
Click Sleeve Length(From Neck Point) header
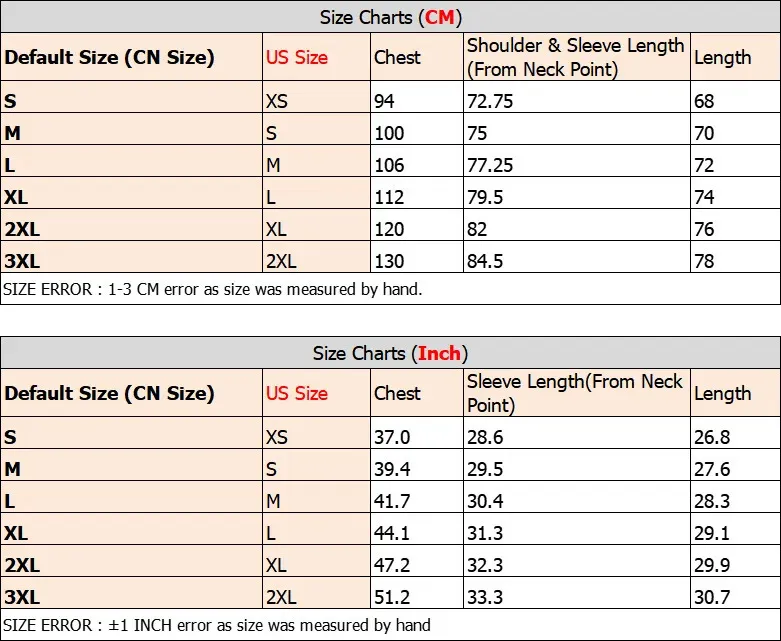(x=574, y=393)
